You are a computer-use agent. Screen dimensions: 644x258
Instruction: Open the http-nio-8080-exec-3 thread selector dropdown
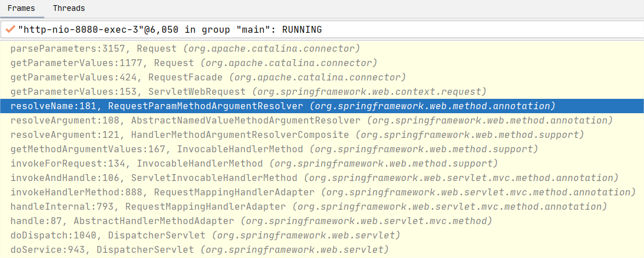(322, 29)
